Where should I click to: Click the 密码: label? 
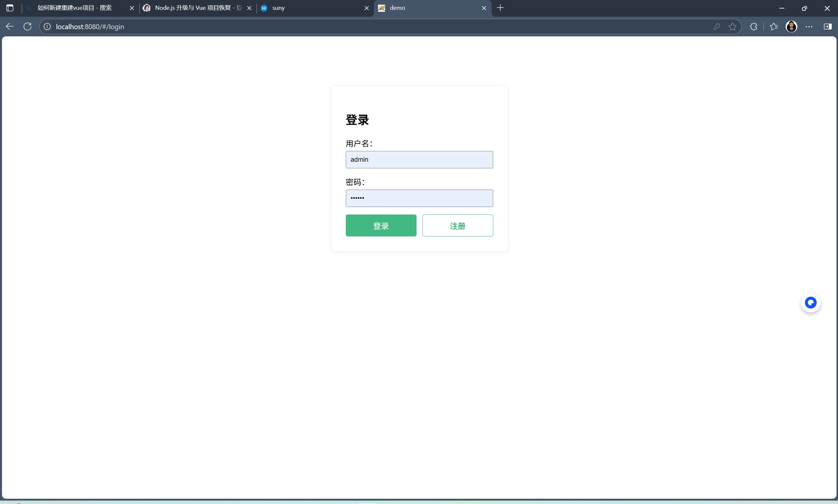355,182
